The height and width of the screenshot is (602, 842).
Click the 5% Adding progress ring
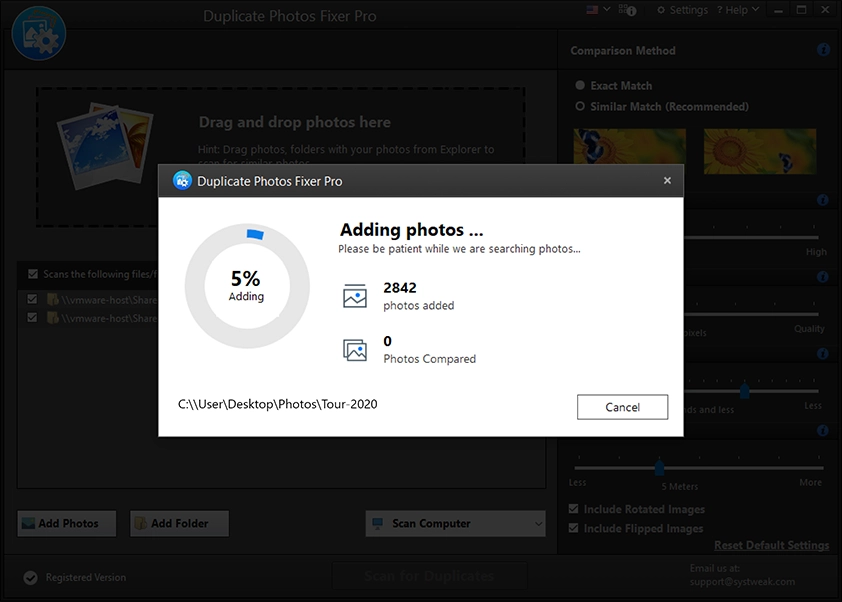pos(247,286)
